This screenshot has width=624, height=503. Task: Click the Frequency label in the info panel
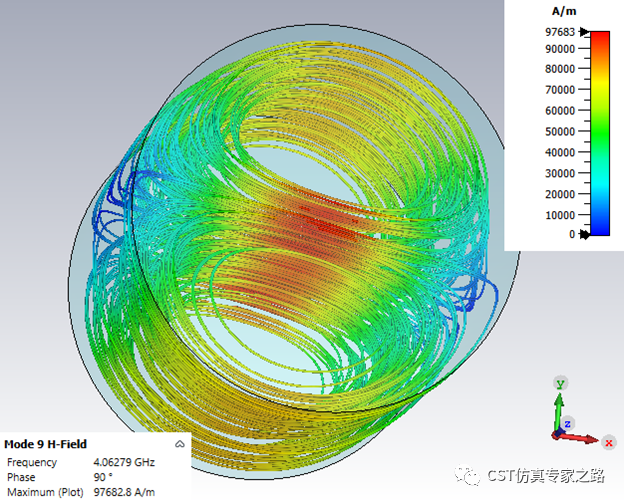tap(32, 462)
